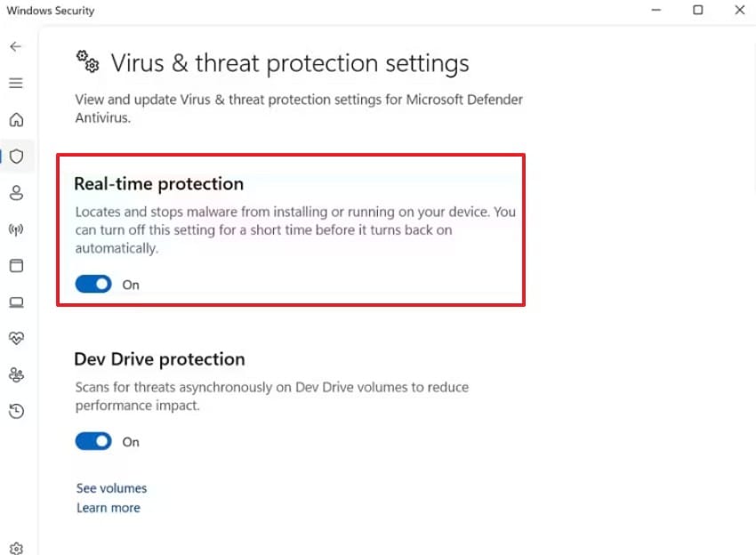Select App & browser control icon
This screenshot has width=756, height=555.
pyautogui.click(x=16, y=265)
